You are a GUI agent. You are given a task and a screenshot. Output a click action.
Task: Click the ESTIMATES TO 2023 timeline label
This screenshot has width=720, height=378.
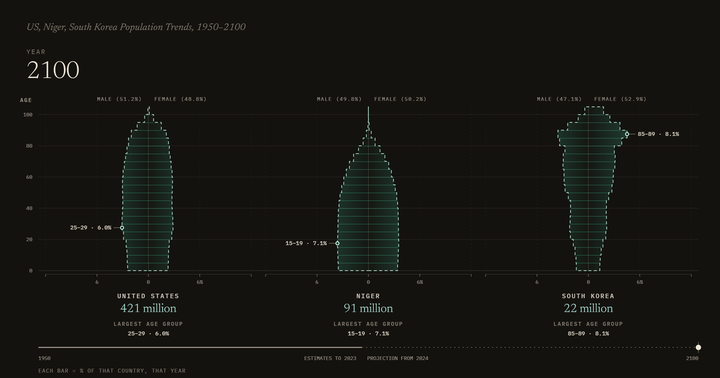click(x=330, y=358)
